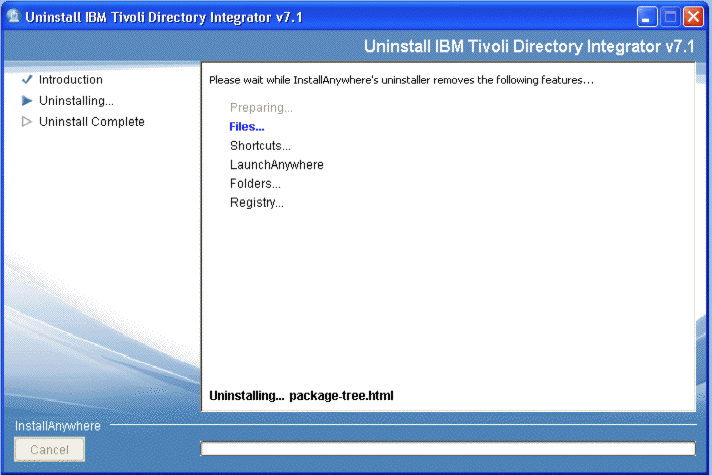Click the window title bar text
The width and height of the screenshot is (712, 475).
(164, 17)
